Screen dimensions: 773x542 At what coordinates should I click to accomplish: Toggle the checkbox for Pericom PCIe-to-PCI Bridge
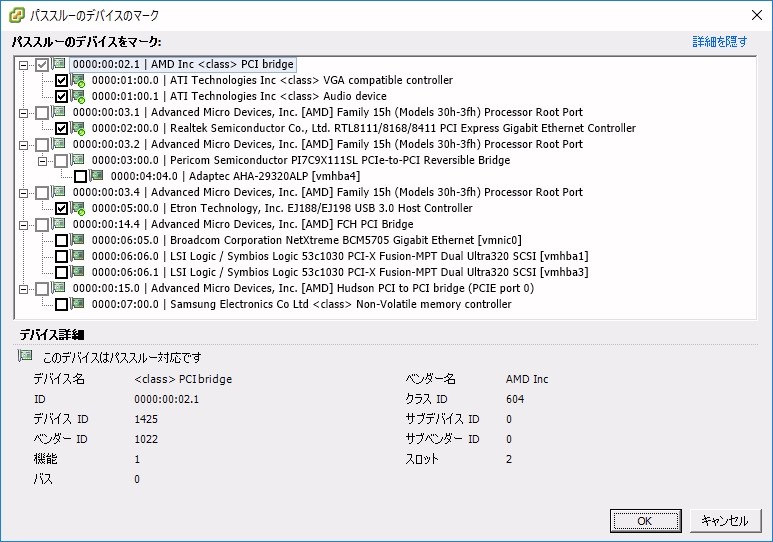point(61,160)
